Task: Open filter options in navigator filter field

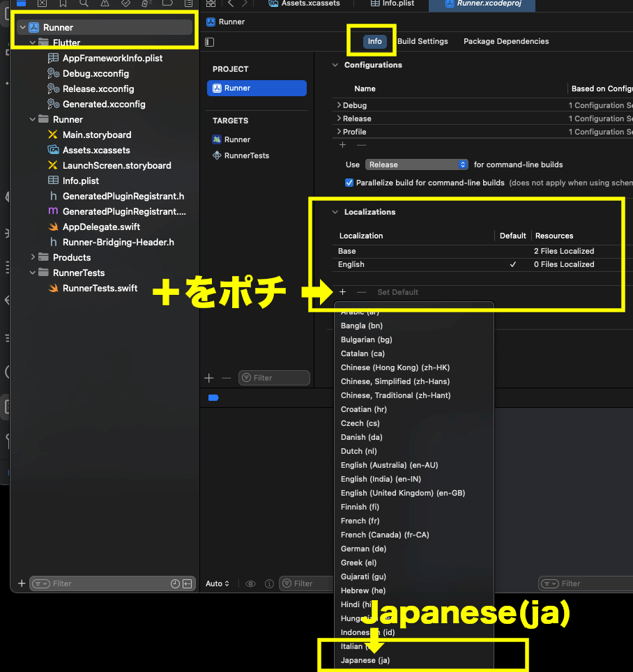Action: coord(41,583)
